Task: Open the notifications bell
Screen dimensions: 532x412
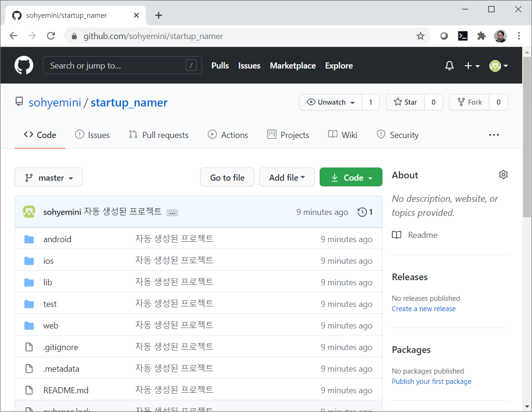Action: pyautogui.click(x=449, y=66)
